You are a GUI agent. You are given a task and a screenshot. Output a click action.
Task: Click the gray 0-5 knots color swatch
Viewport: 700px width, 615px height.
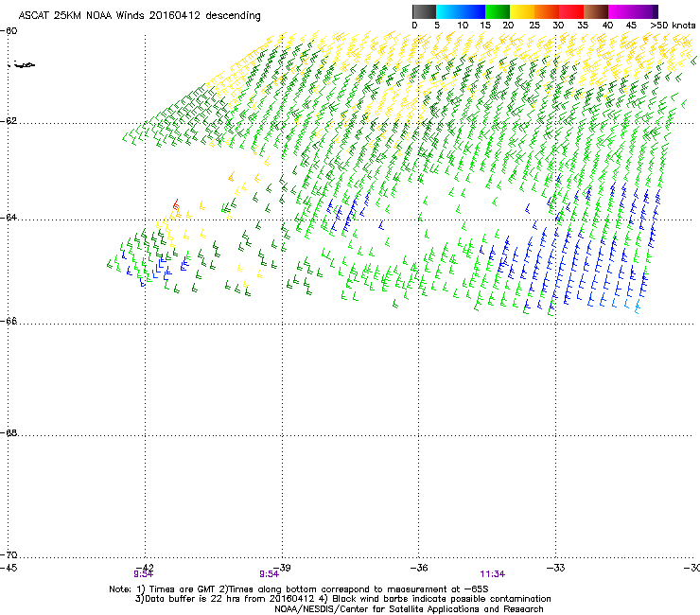pos(424,11)
